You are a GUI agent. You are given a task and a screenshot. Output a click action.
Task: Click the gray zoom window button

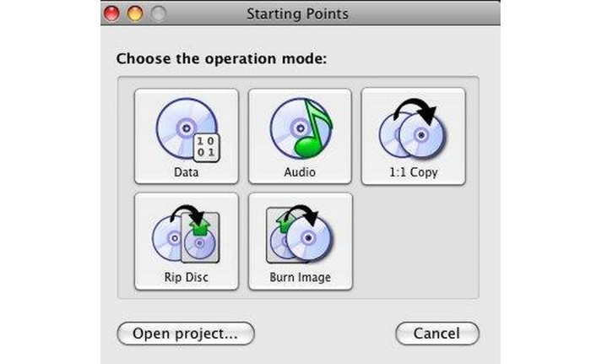[159, 14]
